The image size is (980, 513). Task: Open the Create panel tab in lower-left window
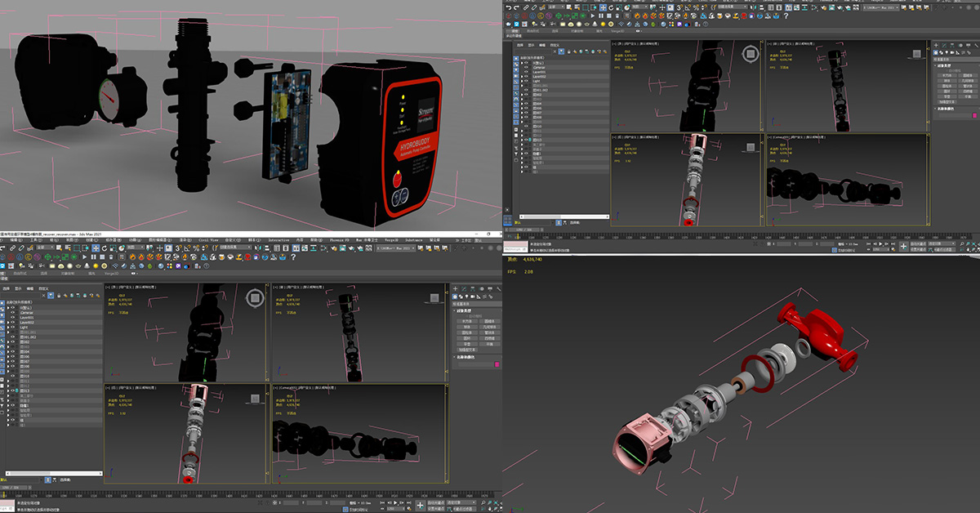click(455, 288)
